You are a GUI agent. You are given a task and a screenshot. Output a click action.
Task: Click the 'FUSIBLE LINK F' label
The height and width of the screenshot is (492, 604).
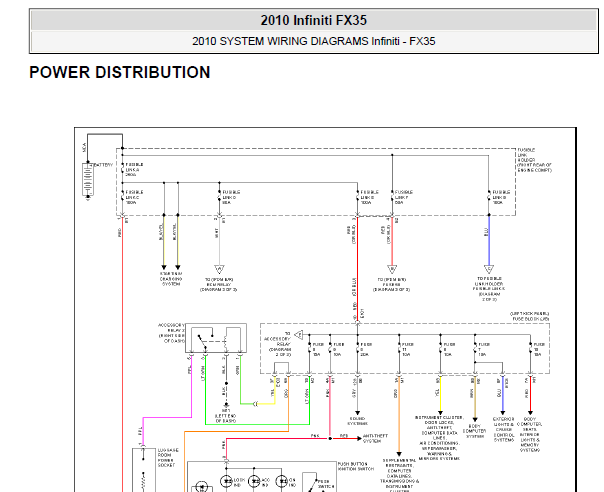[404, 197]
